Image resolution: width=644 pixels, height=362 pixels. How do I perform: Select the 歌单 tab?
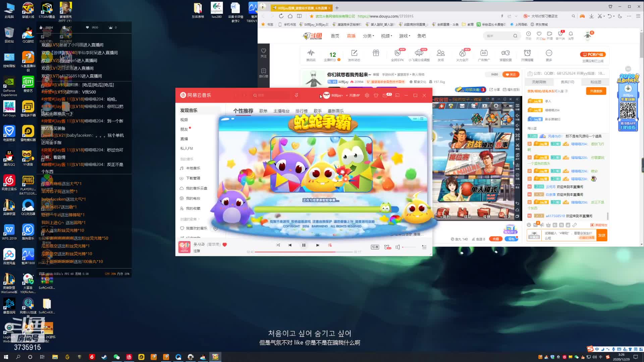tap(263, 111)
